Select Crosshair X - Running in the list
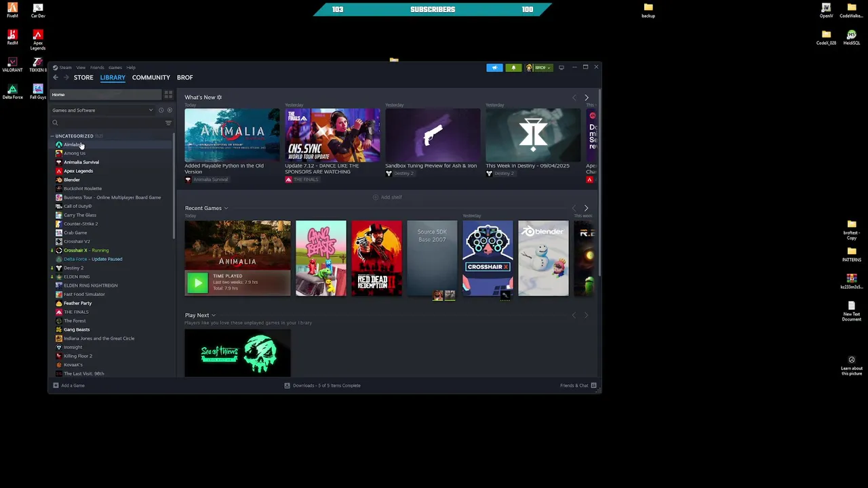 112,251
